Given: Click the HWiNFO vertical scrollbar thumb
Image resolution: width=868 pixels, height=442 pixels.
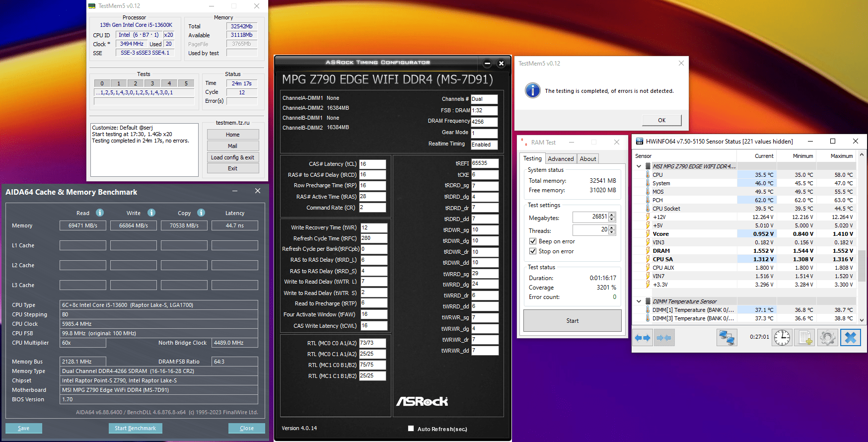Looking at the screenshot, I should click(x=862, y=266).
